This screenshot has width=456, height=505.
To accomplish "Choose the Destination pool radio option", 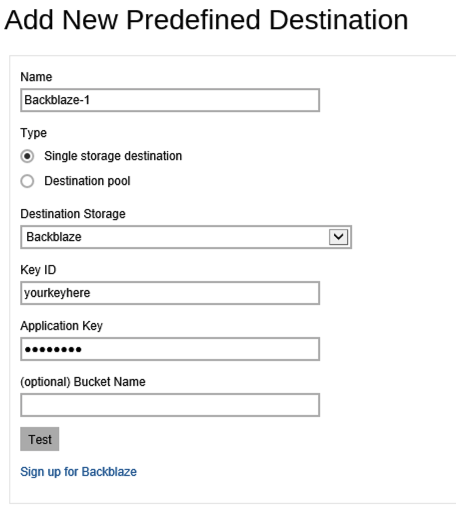I will tap(27, 181).
